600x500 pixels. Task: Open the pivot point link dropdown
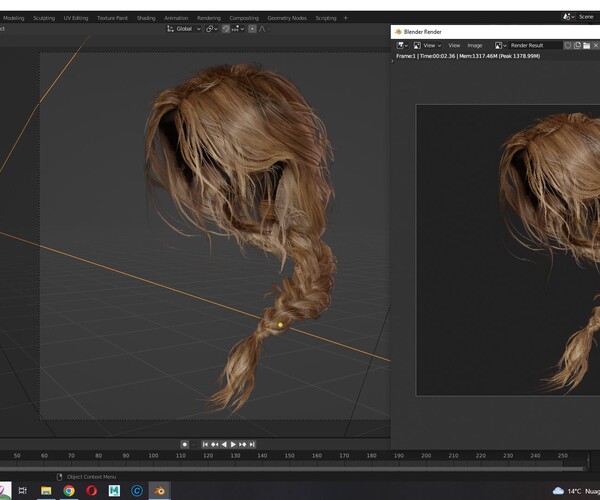[212, 29]
